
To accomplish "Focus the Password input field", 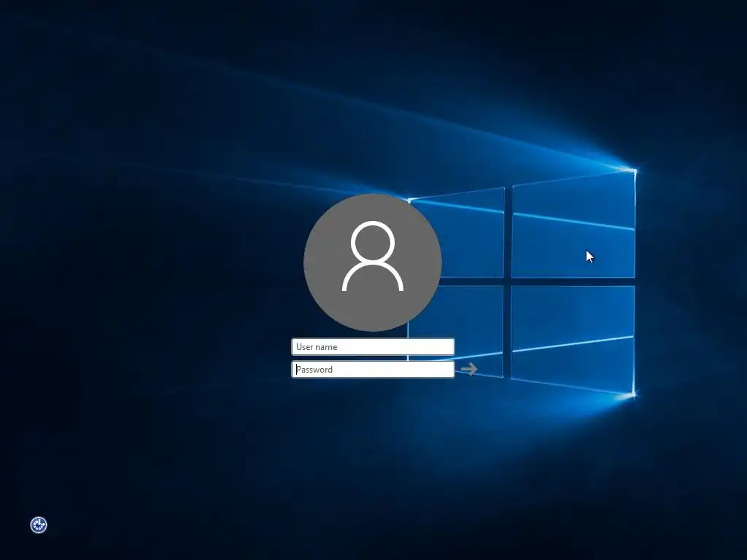I will (373, 370).
